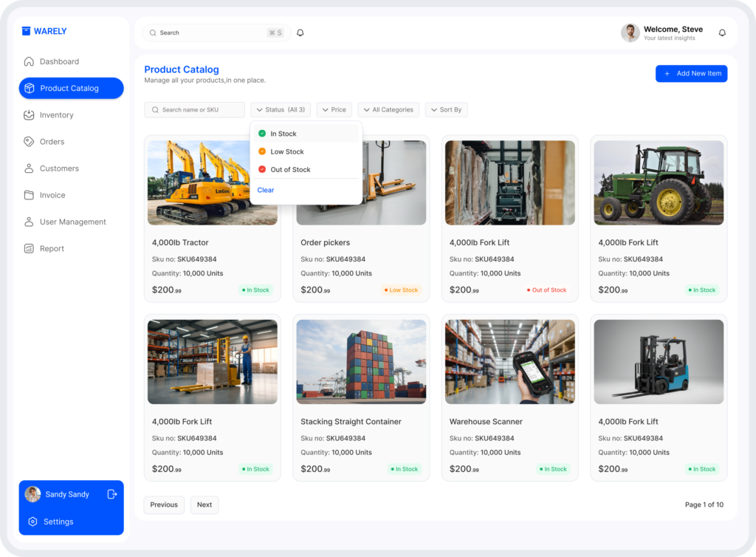Click the logout icon next to Sandy Sandy
The height and width of the screenshot is (557, 756).
coord(112,494)
